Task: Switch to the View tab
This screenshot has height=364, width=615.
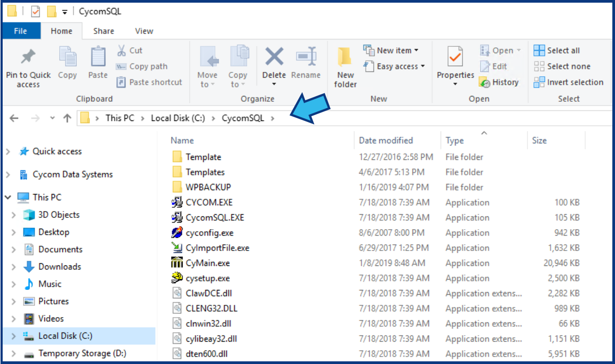Action: coord(143,31)
